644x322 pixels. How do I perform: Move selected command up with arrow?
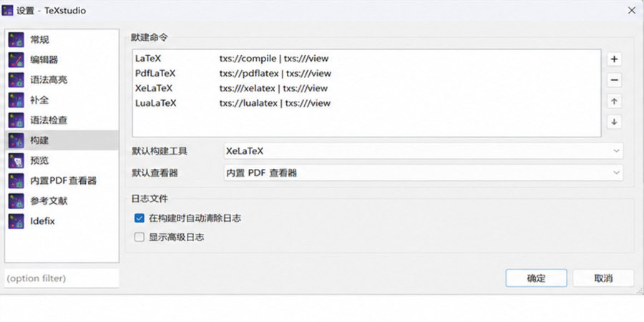[614, 101]
